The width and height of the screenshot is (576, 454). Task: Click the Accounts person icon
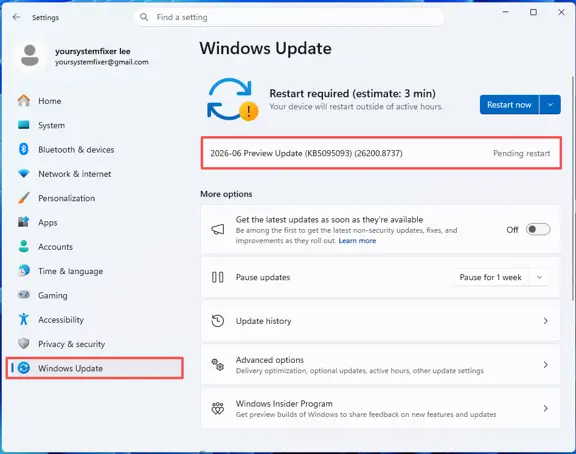[24, 246]
